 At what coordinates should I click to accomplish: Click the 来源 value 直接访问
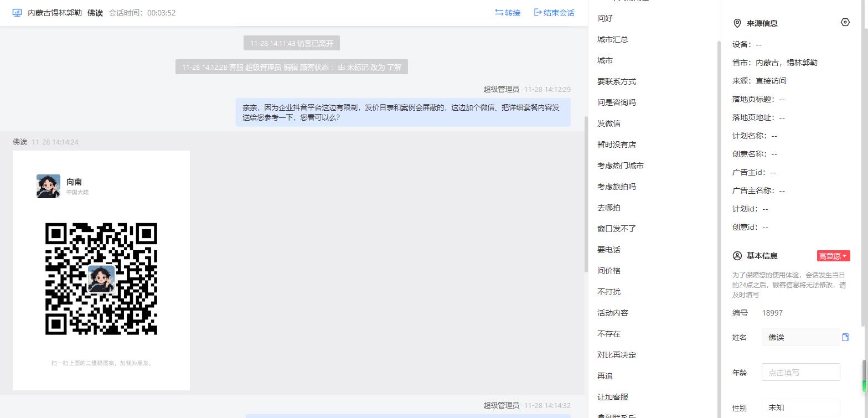(x=771, y=81)
